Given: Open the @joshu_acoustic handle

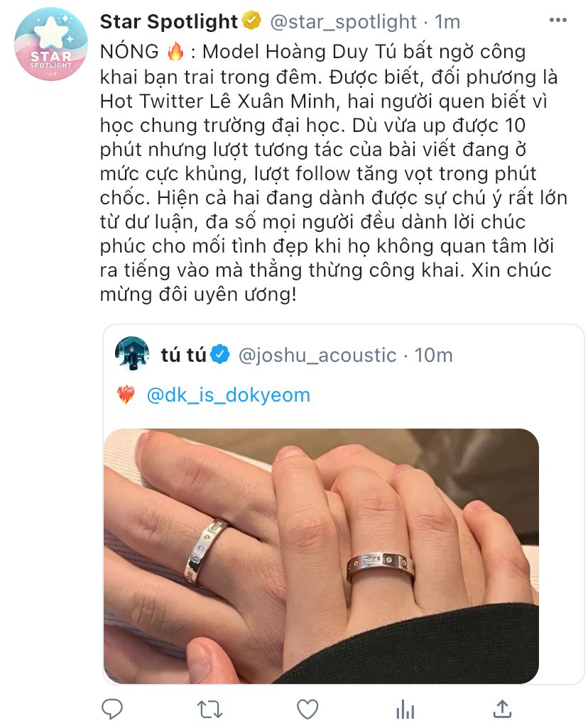Looking at the screenshot, I should click(317, 355).
